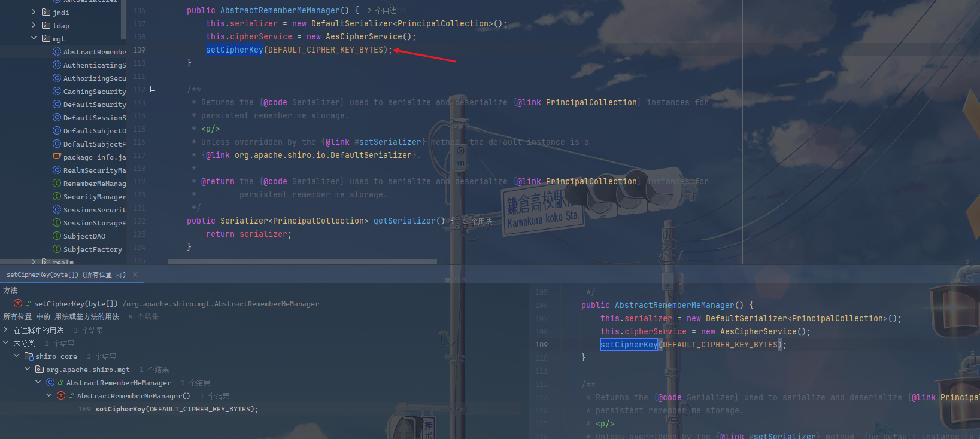Viewport: 980px width, 439px height.
Task: Open SubjectFactory in project tree
Action: [93, 249]
